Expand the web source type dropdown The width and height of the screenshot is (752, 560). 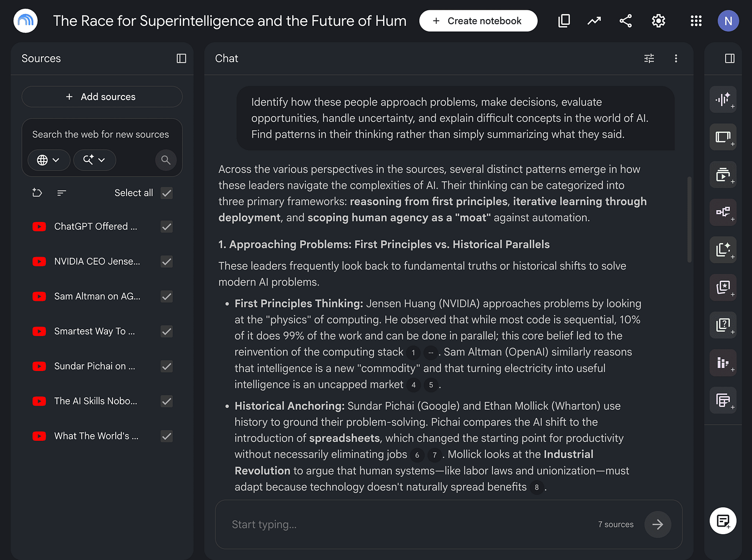(48, 160)
